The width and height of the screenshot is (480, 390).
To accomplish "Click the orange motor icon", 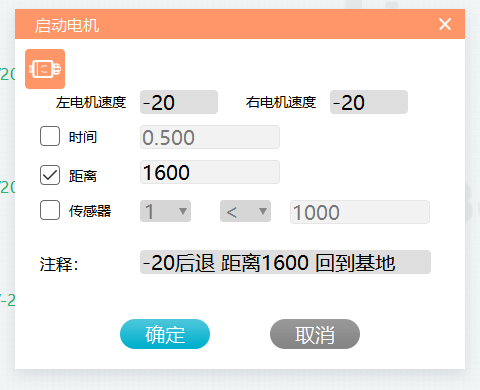I will 45,69.
